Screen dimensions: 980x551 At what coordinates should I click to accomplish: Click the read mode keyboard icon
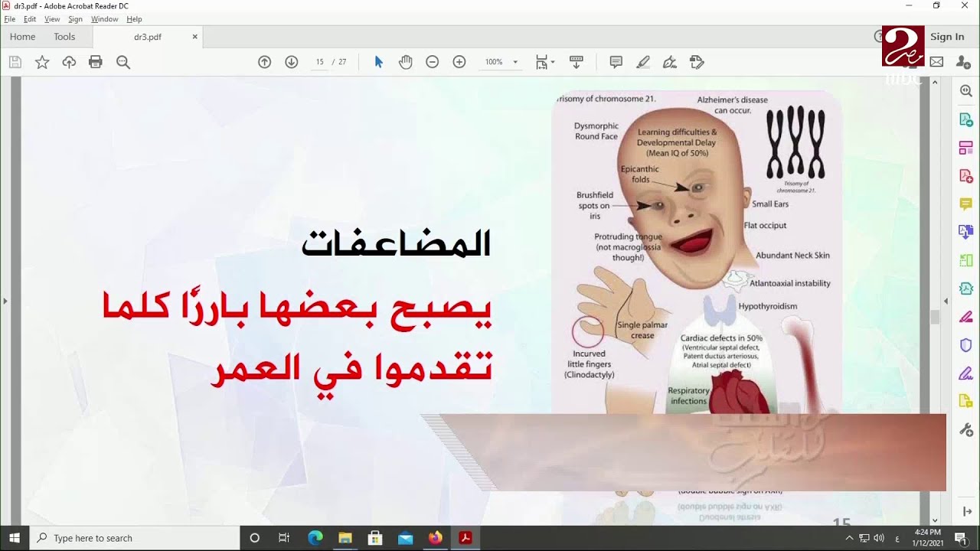(577, 62)
